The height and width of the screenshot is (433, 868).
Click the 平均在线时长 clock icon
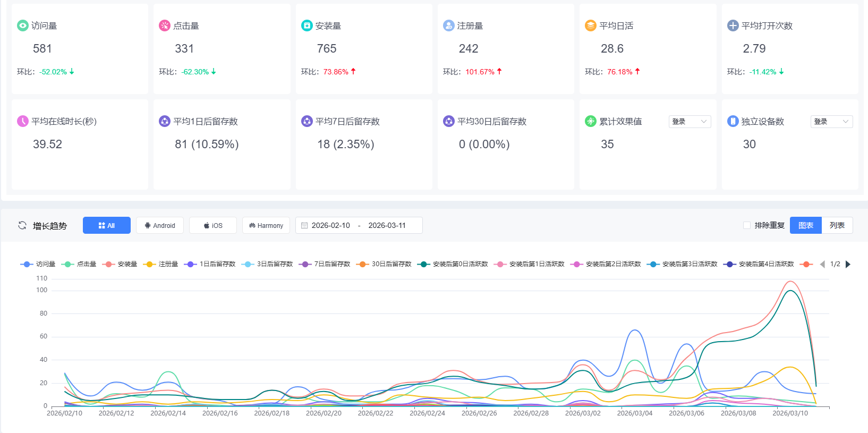(23, 121)
